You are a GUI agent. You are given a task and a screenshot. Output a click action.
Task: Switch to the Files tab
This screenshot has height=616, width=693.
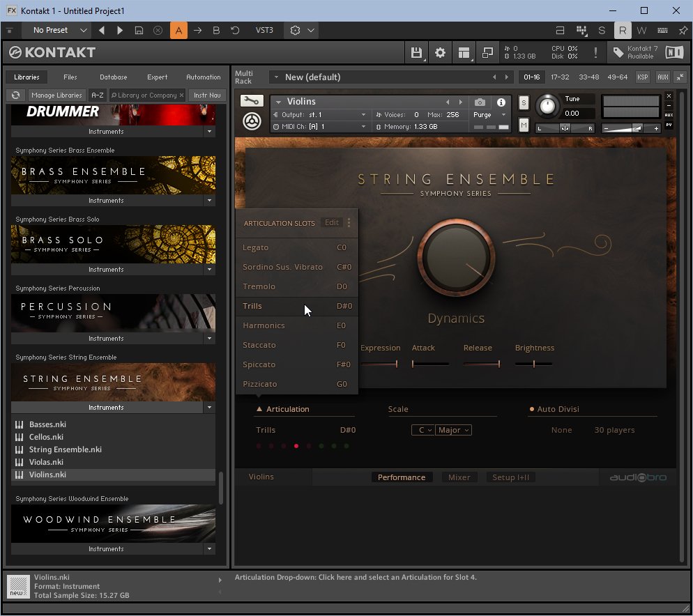[70, 77]
